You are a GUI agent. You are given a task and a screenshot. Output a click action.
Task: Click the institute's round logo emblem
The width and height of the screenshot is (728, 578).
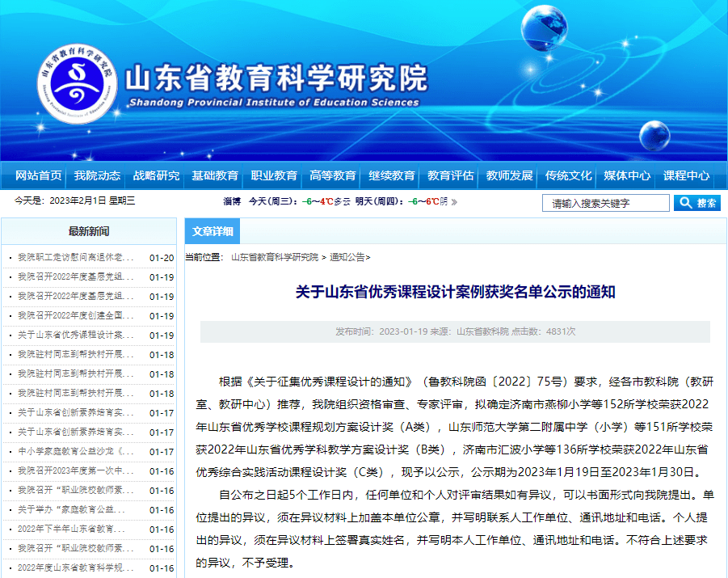click(77, 84)
